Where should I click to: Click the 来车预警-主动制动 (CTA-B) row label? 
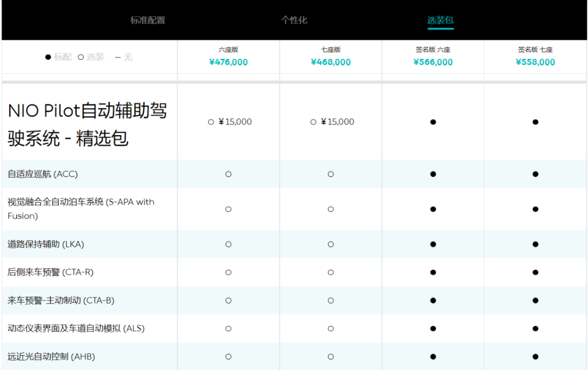(61, 301)
